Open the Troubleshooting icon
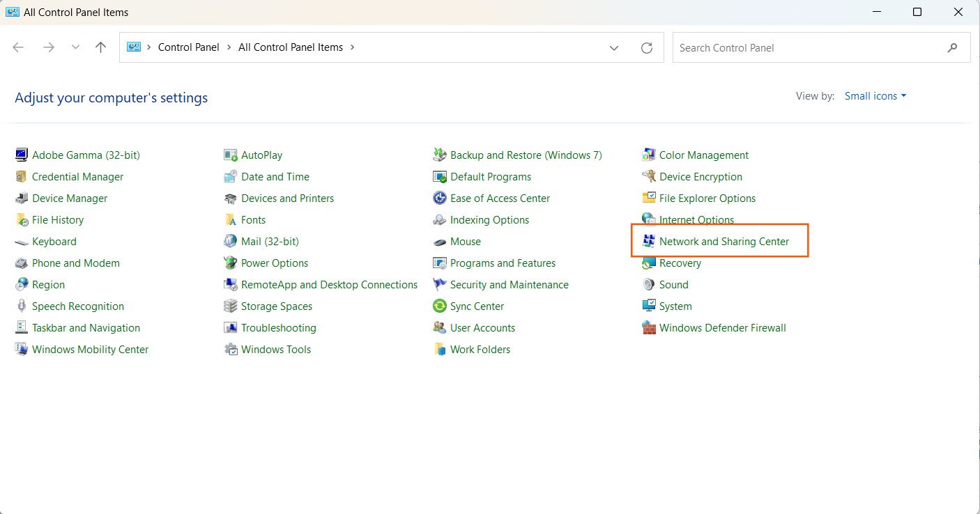Image resolution: width=980 pixels, height=514 pixels. pyautogui.click(x=230, y=327)
